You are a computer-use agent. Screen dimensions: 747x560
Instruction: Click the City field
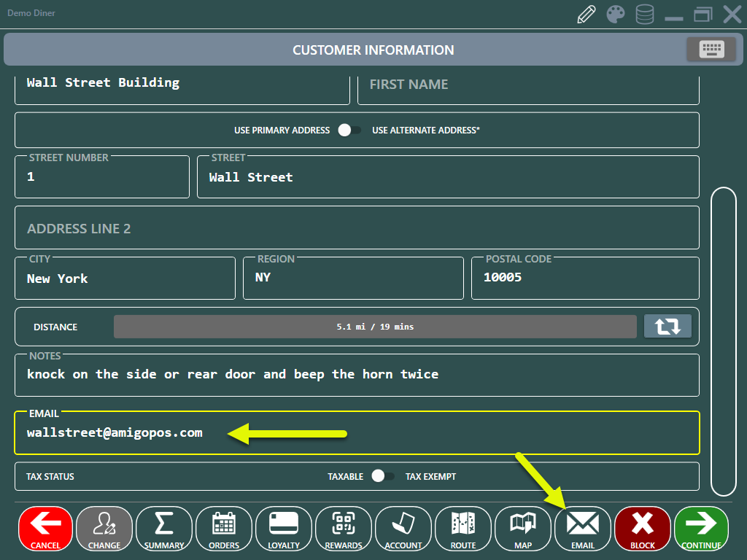pos(125,278)
